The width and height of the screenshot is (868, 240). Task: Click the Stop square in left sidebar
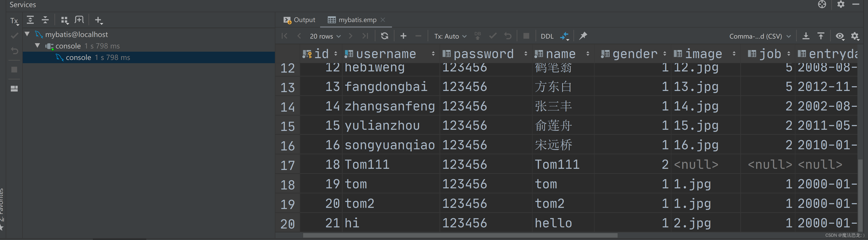pos(14,70)
